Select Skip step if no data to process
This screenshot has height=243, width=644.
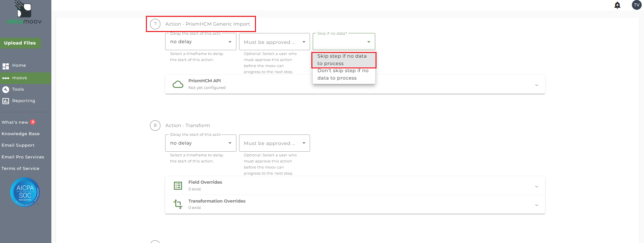point(344,60)
